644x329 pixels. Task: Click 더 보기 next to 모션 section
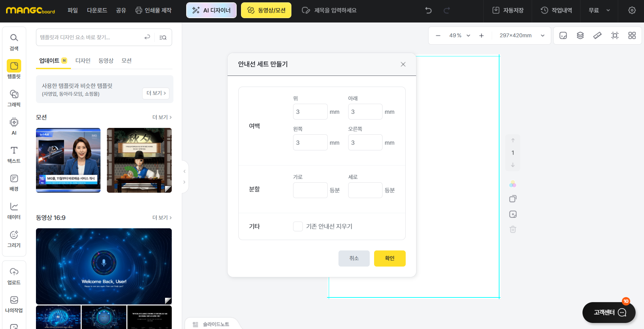160,117
